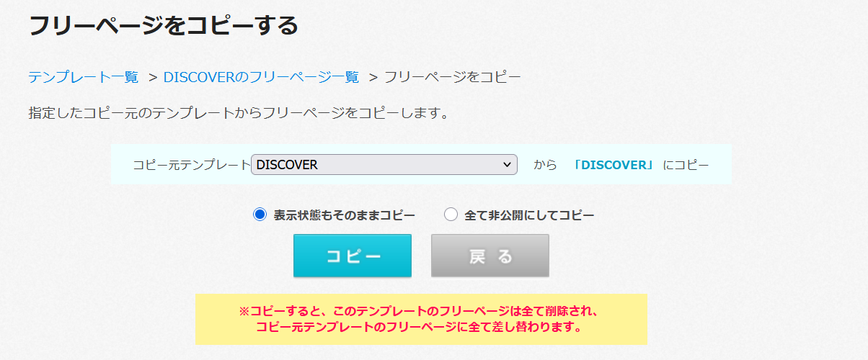Click the first line of the red warning text
Screen dimensions: 868x360
point(420,312)
